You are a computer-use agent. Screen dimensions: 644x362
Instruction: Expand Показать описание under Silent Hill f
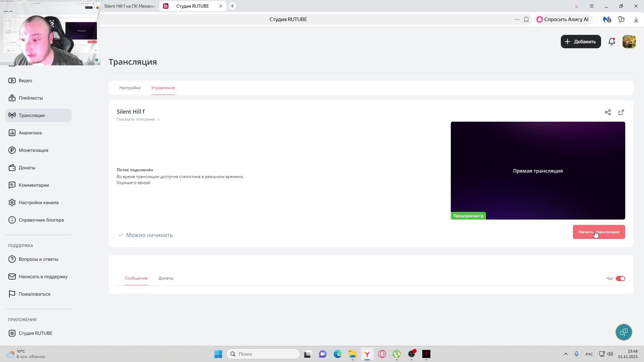pos(138,119)
